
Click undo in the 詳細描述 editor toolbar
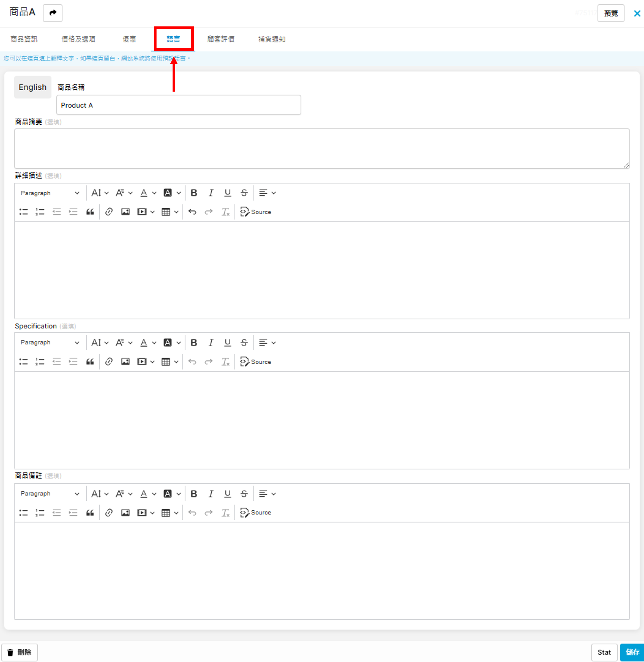coord(192,212)
